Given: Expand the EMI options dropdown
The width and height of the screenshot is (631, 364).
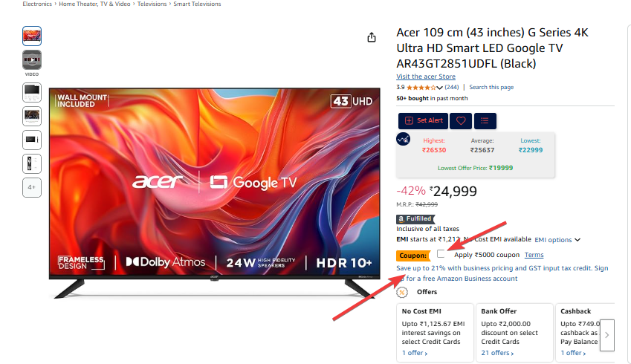Looking at the screenshot, I should (x=557, y=240).
